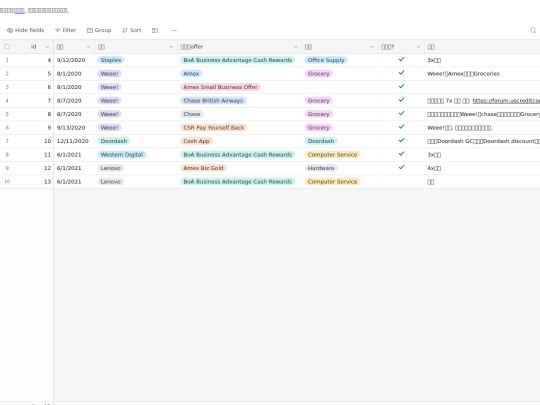540x405 pixels.
Task: Toggle the checkmark in Amex Biz Gold row
Action: click(401, 167)
